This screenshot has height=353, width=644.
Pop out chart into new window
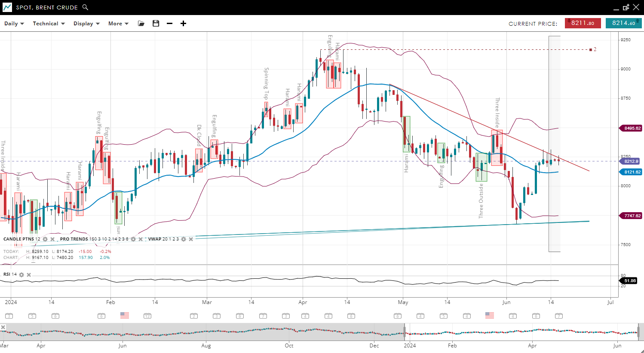tap(626, 7)
